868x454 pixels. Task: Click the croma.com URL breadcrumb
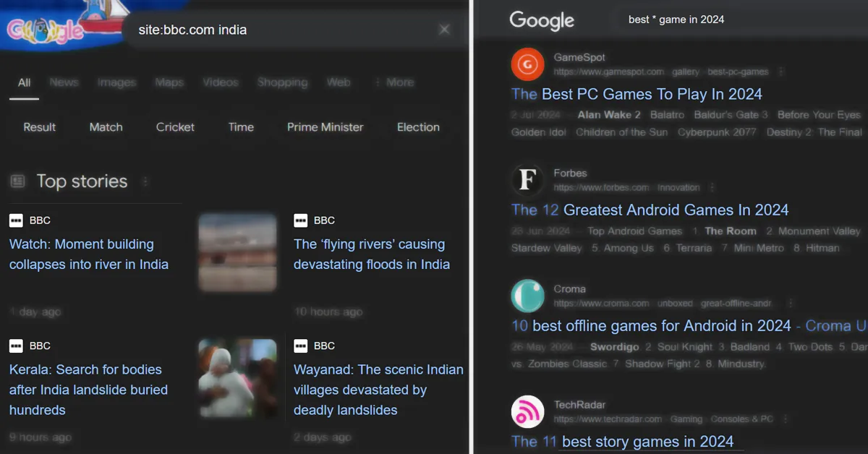(x=663, y=304)
